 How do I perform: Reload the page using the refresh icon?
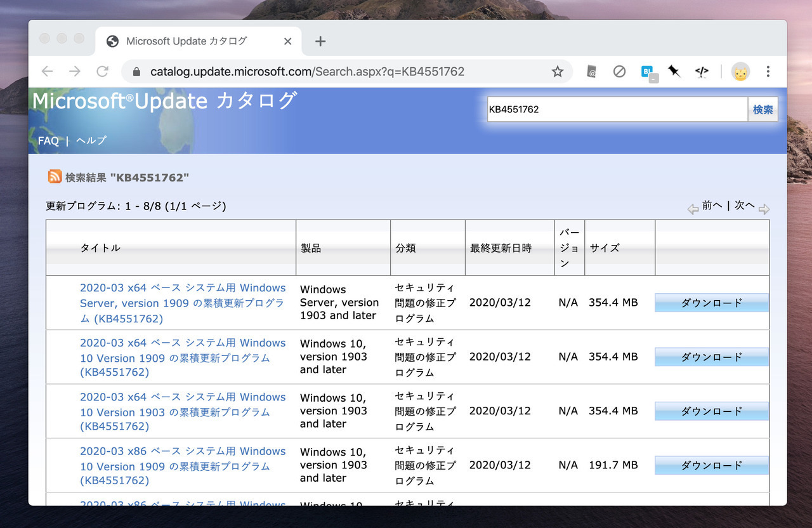pyautogui.click(x=102, y=72)
